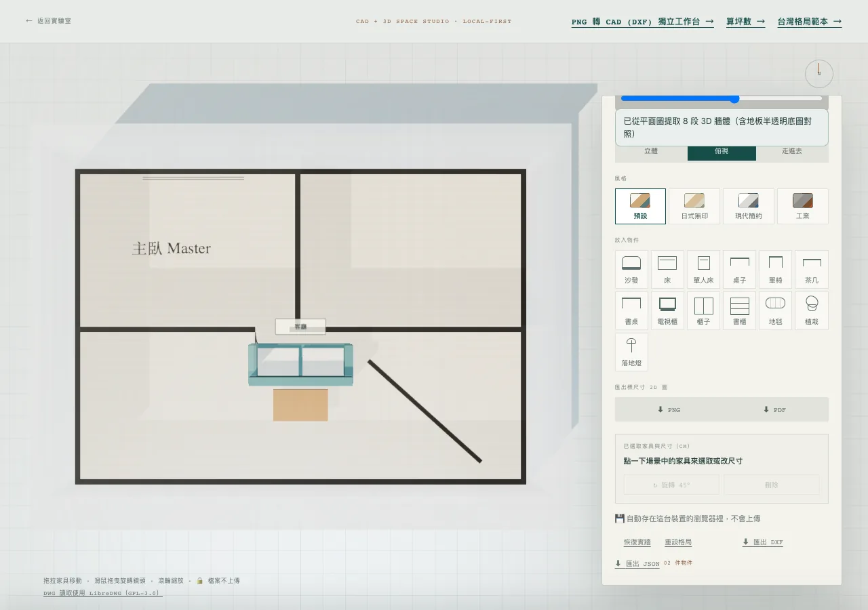Apply the 工業 industrial style

pyautogui.click(x=803, y=206)
